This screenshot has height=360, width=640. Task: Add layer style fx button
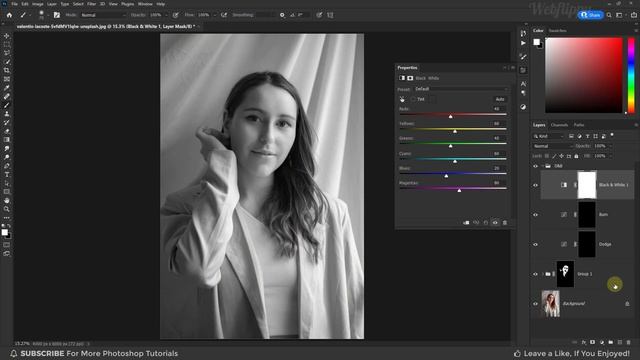584,342
